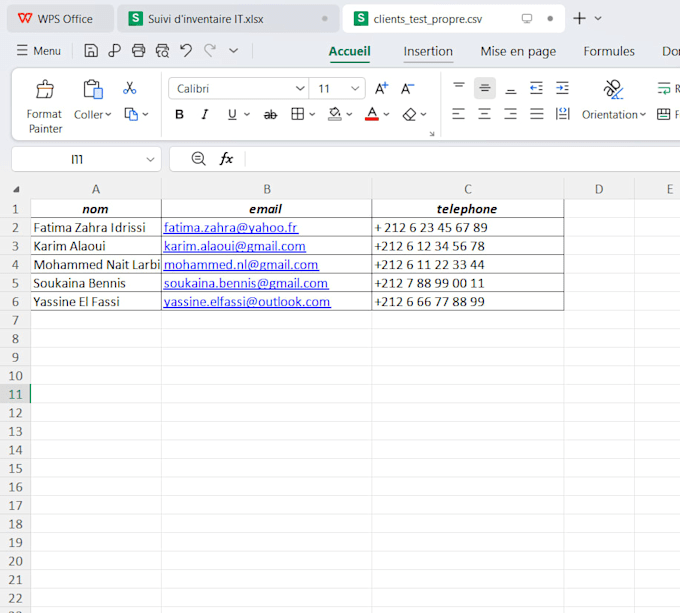Screen dimensions: 680x613
Task: Expand the underline style arrow
Action: click(247, 114)
